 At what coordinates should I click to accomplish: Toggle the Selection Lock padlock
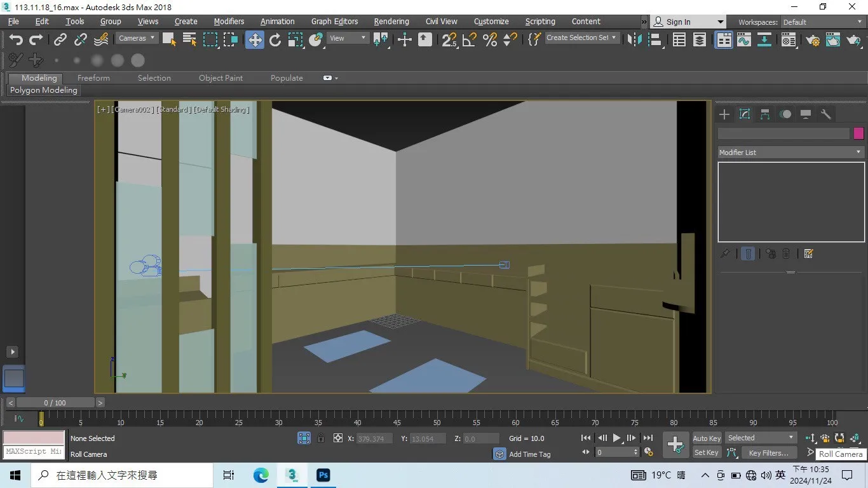(321, 438)
